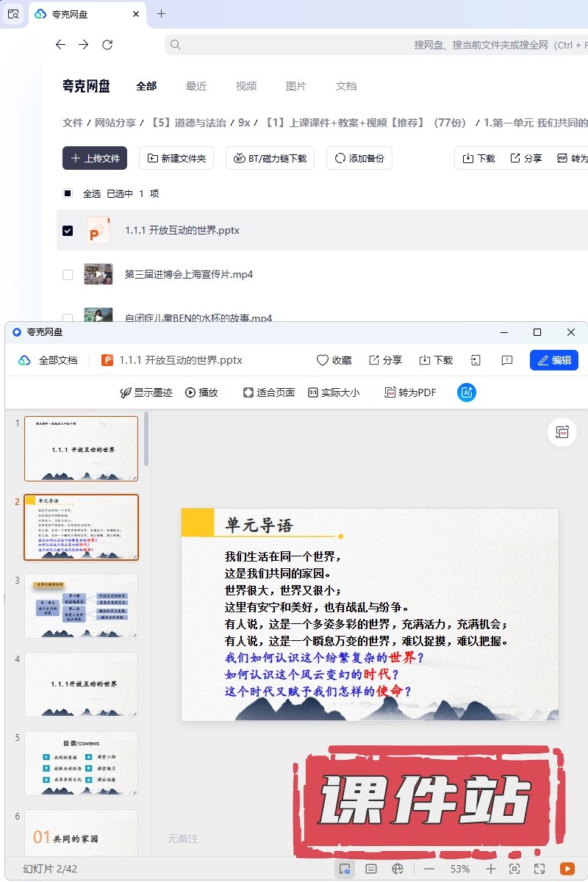This screenshot has height=882, width=588.
Task: Switch to the 视频 tab
Action: click(x=246, y=86)
